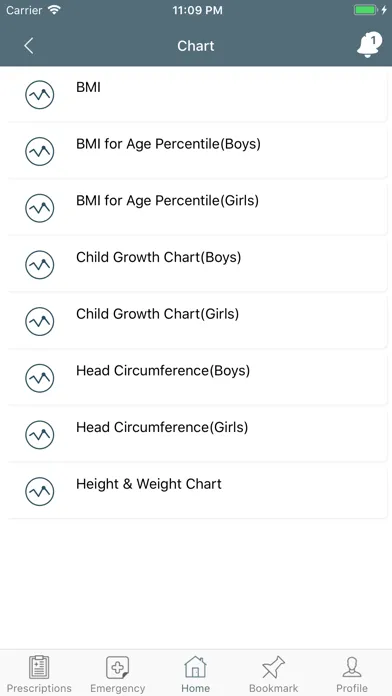Go to the Home tab

click(195, 674)
